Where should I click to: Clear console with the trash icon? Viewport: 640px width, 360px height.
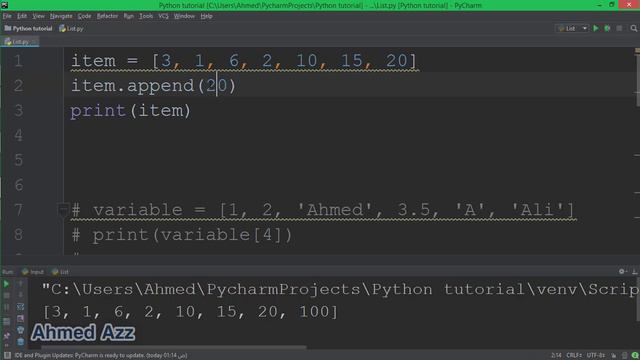coord(20,342)
